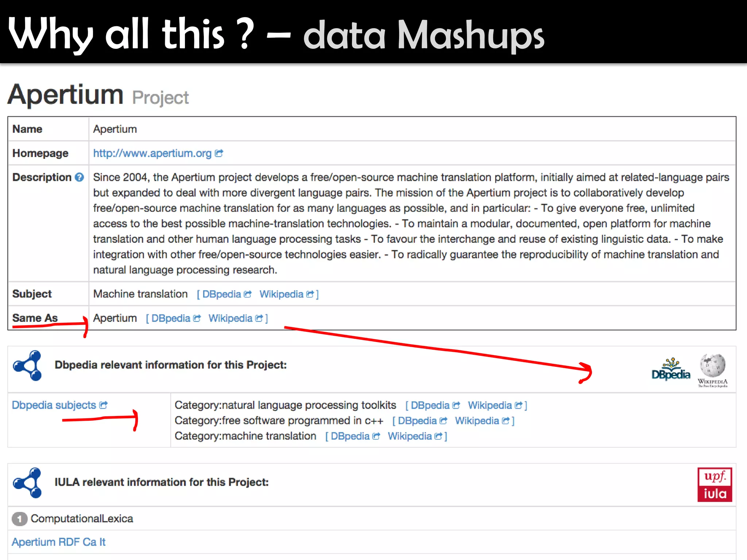Click the upf iula logo

tap(715, 485)
